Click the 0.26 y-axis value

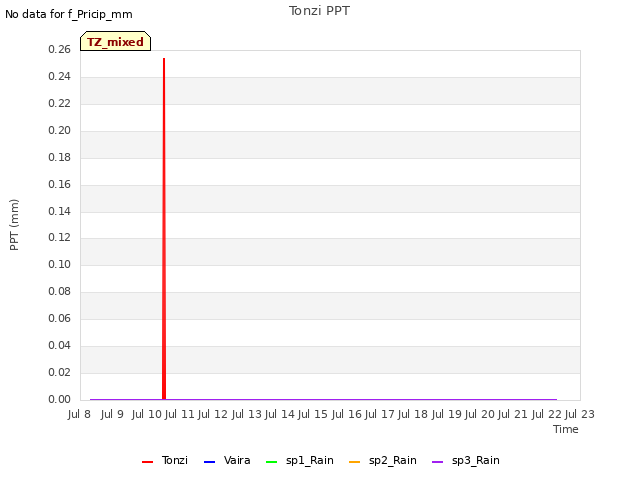coord(60,49)
